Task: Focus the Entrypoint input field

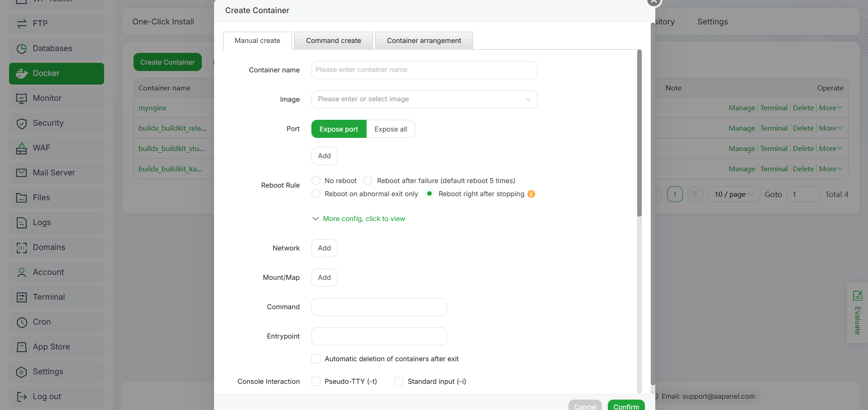Action: tap(379, 336)
